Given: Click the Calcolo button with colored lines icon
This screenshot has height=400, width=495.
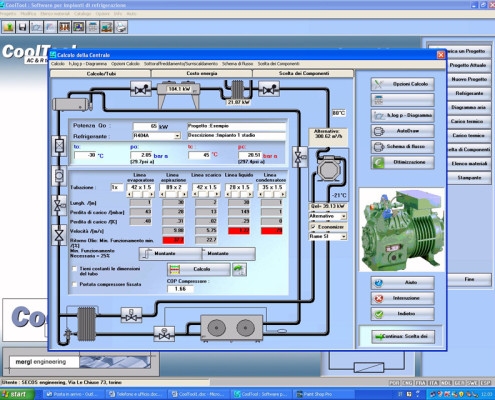Looking at the screenshot, I should [x=199, y=269].
